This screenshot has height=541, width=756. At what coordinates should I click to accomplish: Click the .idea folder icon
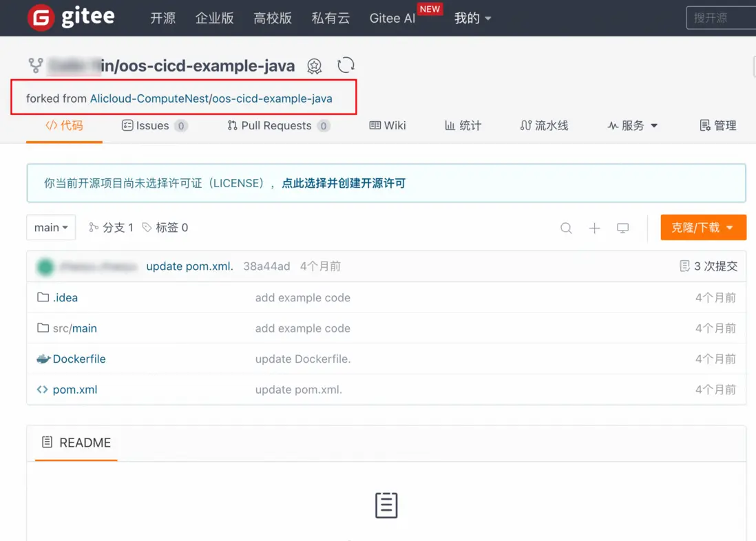(x=43, y=297)
